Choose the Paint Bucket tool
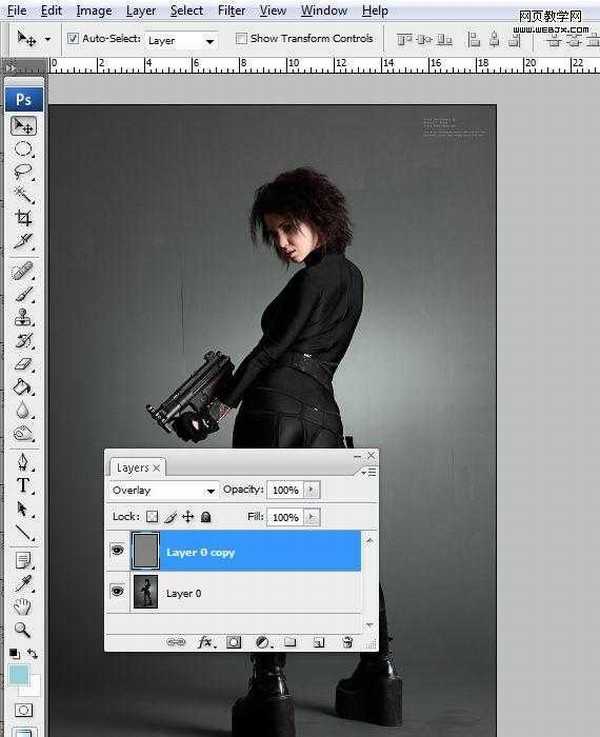The width and height of the screenshot is (600, 737). [x=23, y=387]
